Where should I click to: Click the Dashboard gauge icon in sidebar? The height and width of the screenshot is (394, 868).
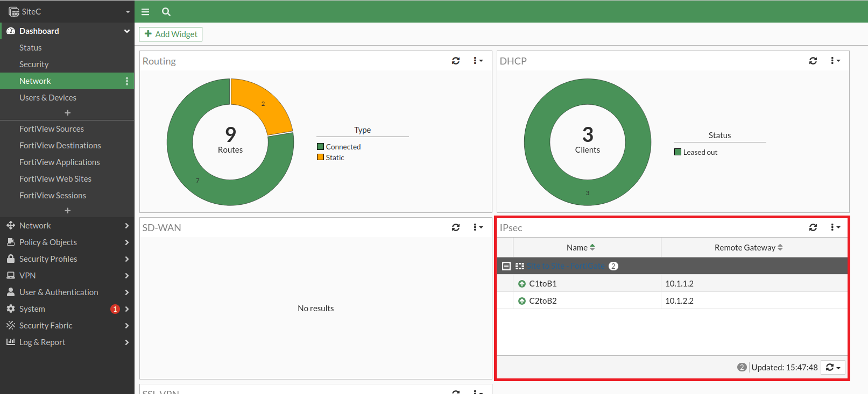(x=11, y=31)
